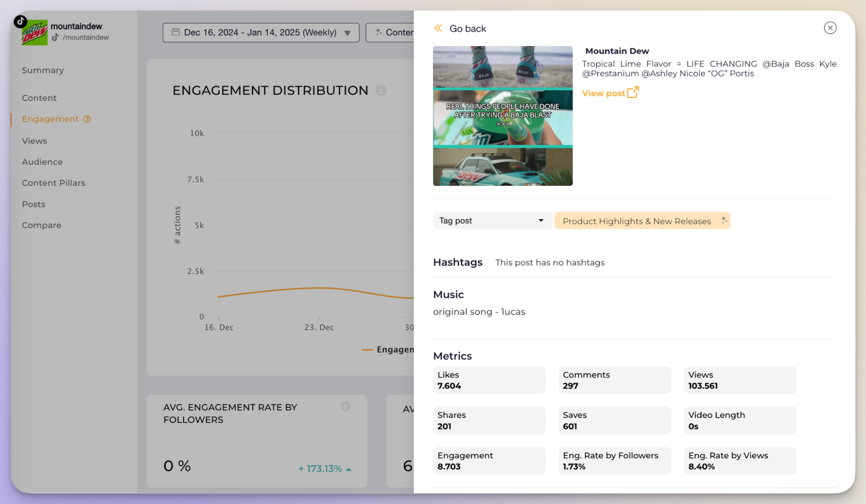Click the Mountain Dew post thumbnail
This screenshot has height=504, width=866.
(x=503, y=116)
